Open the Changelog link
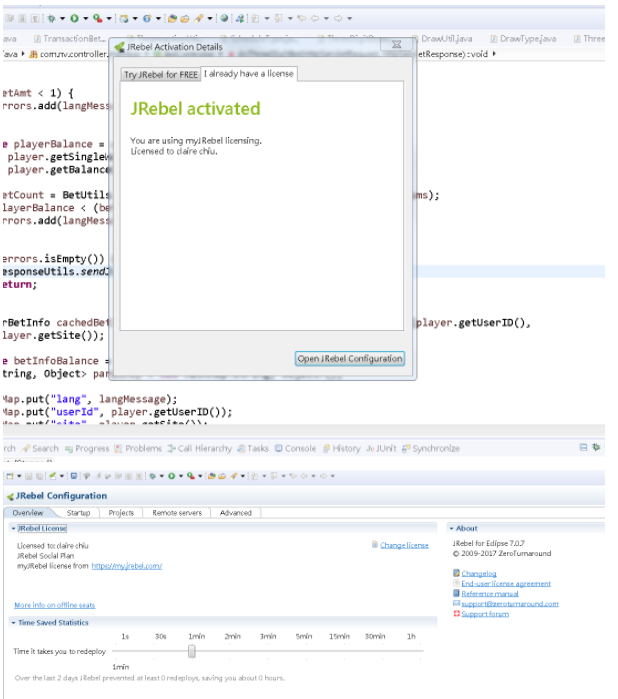The image size is (618, 699). tap(479, 574)
